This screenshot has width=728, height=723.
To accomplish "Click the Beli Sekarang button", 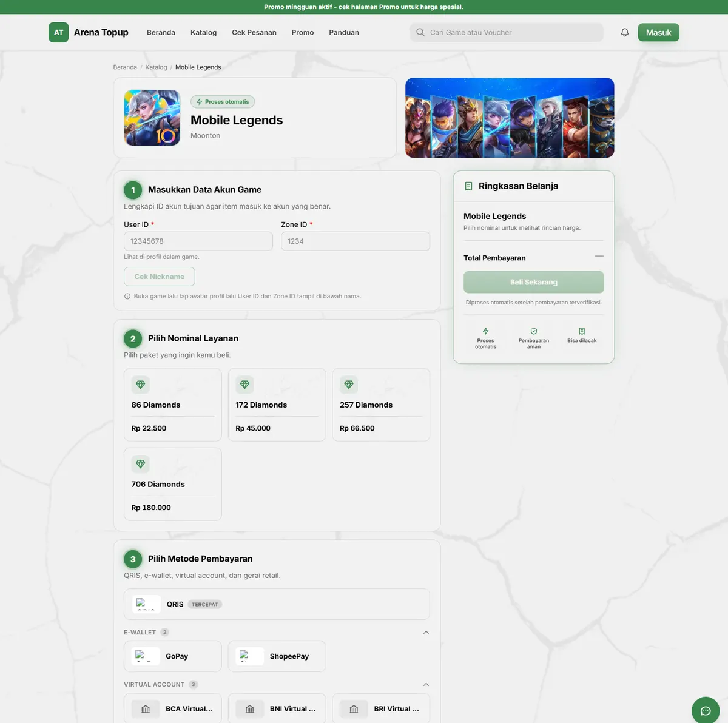I will tap(534, 282).
